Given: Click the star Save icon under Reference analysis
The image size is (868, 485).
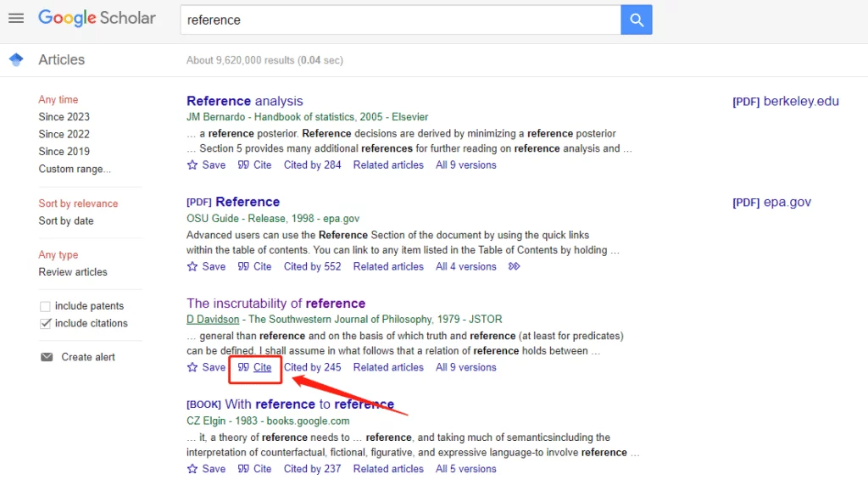Looking at the screenshot, I should tap(192, 165).
